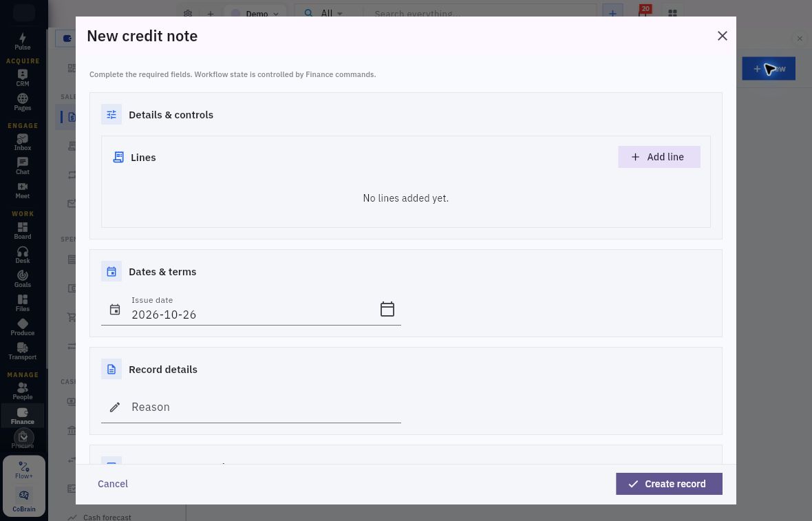This screenshot has height=521, width=812.
Task: Open Goals module
Action: 22,279
